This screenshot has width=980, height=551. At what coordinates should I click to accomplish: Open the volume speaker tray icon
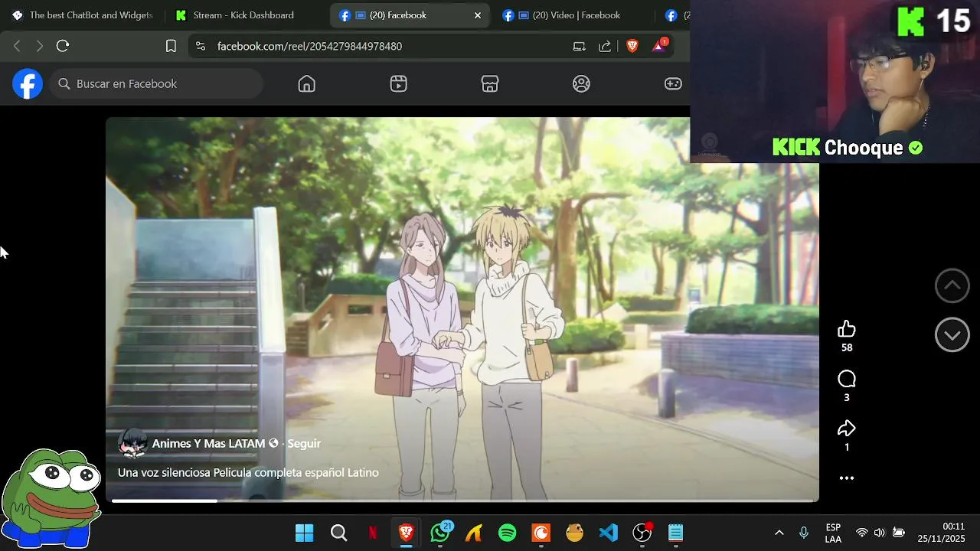[x=880, y=533]
